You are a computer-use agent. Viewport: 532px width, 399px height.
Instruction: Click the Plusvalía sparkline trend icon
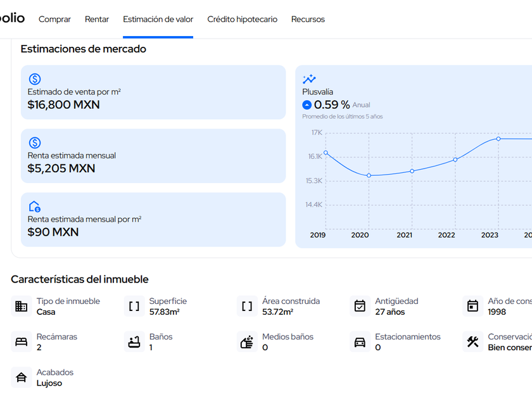[x=309, y=79]
